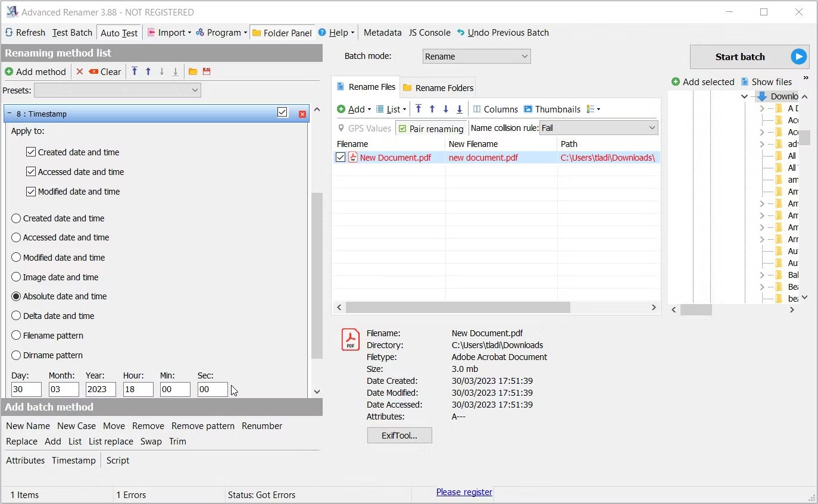Image resolution: width=818 pixels, height=504 pixels.
Task: Select Dirname pattern radio button
Action: (x=16, y=355)
